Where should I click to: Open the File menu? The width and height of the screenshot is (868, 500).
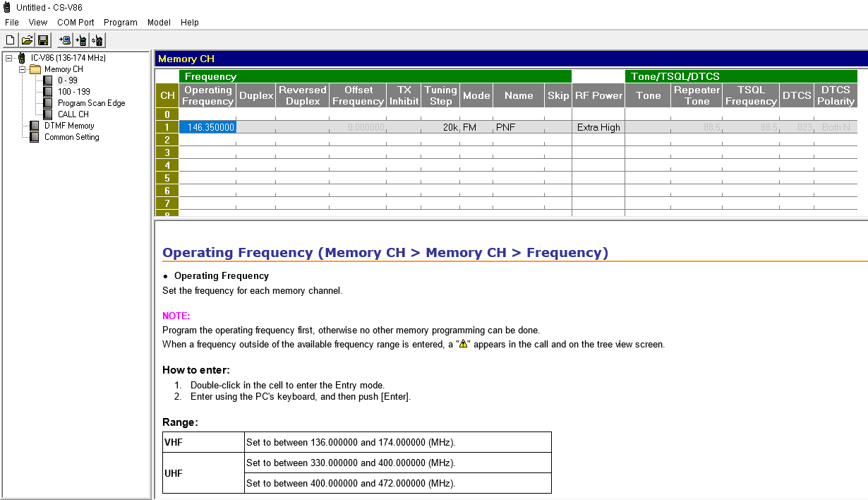pos(11,23)
